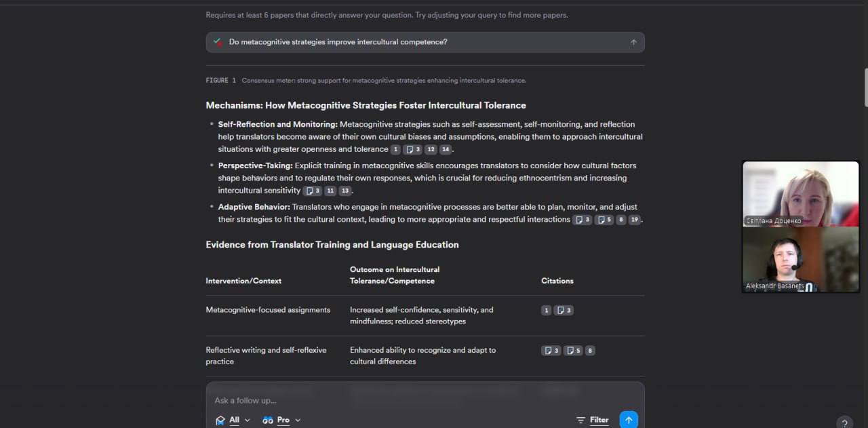The height and width of the screenshot is (428, 868).
Task: Collapse the metacognitive strategies question panel
Action: [633, 42]
